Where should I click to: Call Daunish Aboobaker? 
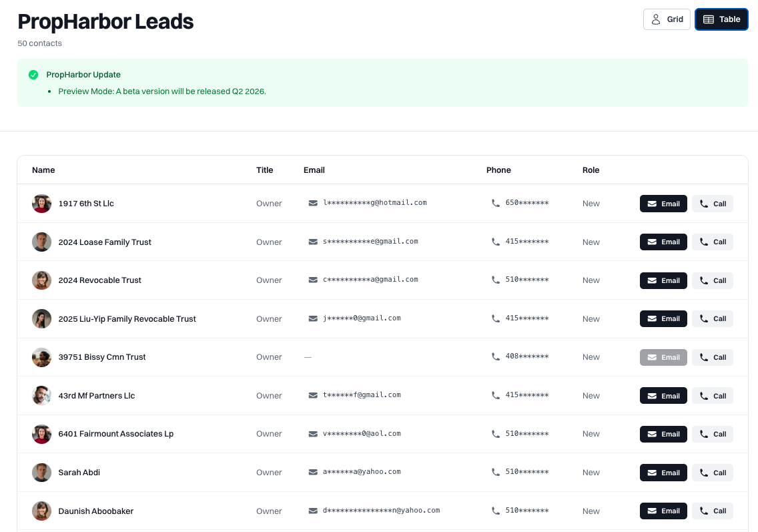point(712,511)
